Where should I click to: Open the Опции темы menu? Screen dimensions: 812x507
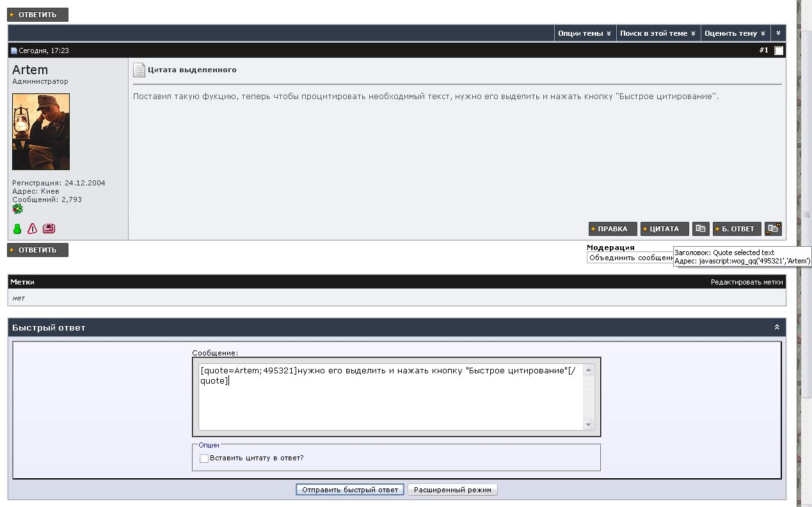coord(584,33)
